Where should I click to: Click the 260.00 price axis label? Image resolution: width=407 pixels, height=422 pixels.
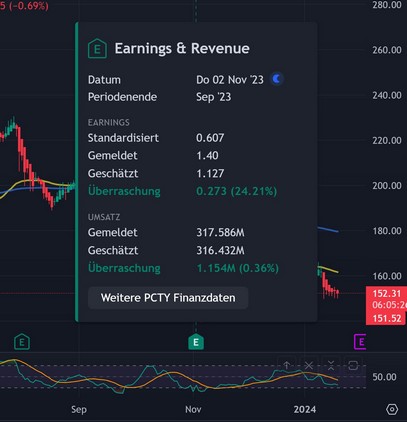[x=387, y=50]
